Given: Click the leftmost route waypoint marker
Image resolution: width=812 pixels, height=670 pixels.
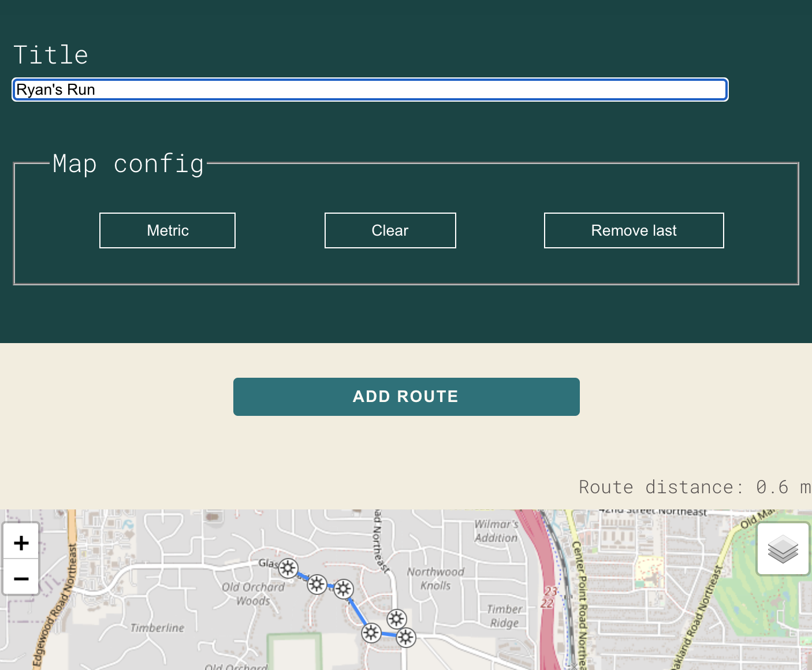Looking at the screenshot, I should [288, 568].
